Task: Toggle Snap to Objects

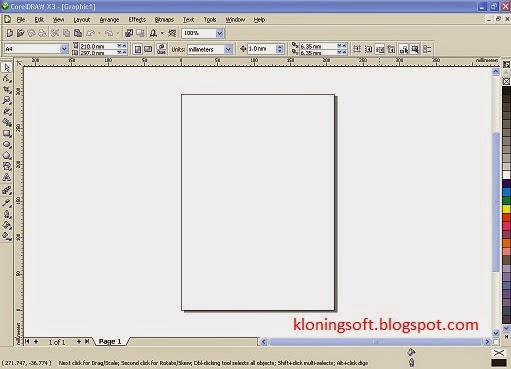Action: click(380, 49)
